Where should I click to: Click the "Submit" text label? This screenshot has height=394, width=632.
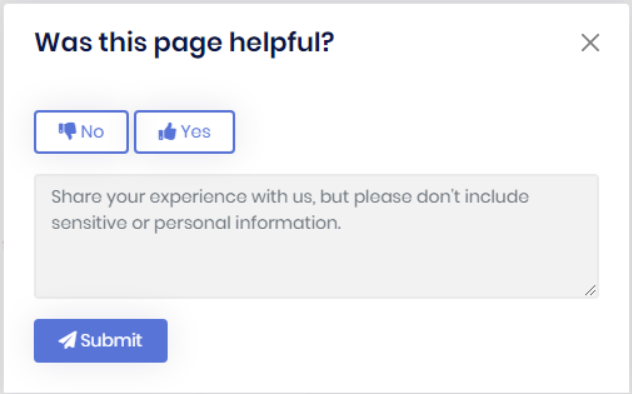tap(111, 341)
